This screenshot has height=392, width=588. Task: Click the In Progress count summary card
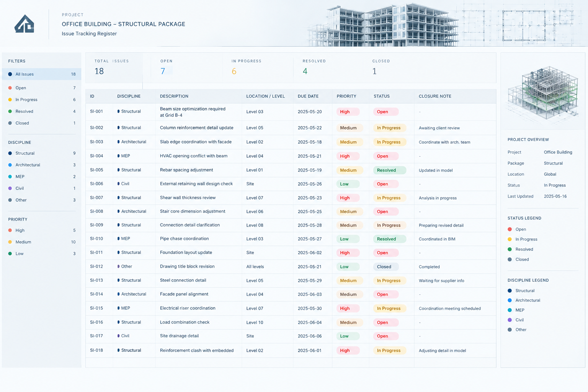257,67
